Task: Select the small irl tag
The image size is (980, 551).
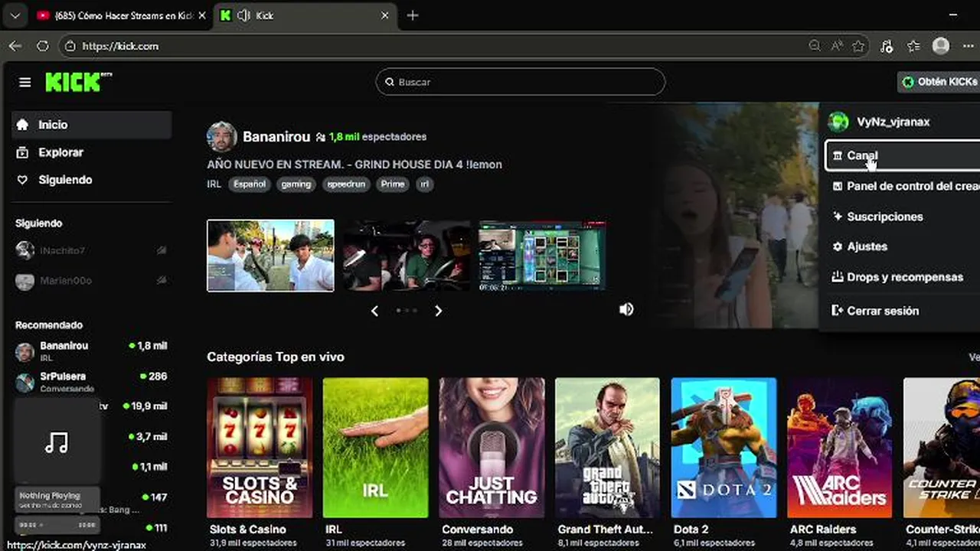Action: click(x=424, y=184)
